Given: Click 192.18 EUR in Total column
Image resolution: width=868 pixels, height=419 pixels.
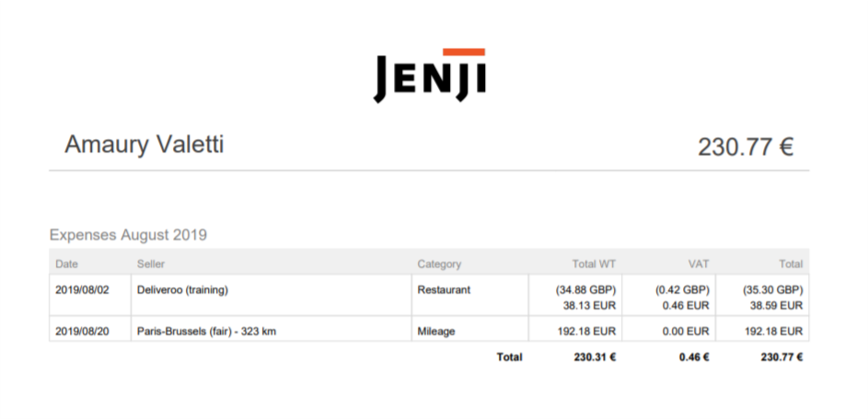Looking at the screenshot, I should tap(773, 332).
